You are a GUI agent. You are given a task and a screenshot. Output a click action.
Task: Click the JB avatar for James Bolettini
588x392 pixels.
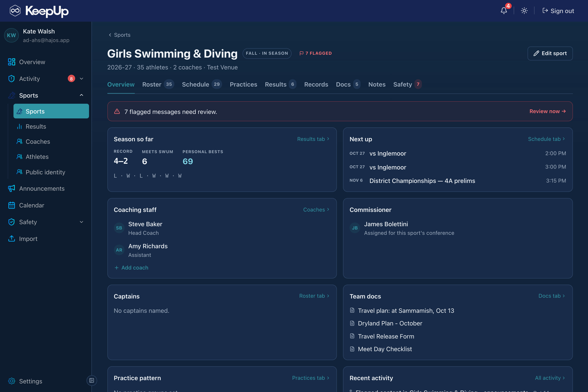tap(355, 228)
